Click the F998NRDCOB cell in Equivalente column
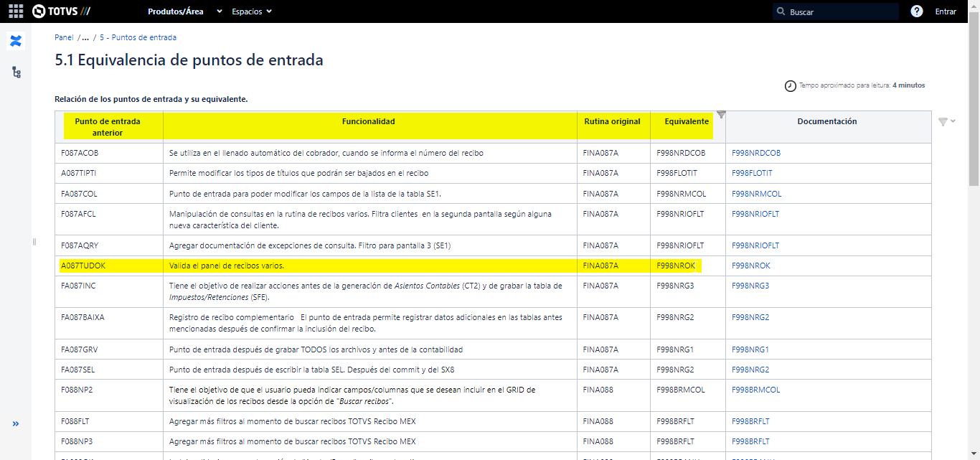This screenshot has width=980, height=460. pos(687,153)
